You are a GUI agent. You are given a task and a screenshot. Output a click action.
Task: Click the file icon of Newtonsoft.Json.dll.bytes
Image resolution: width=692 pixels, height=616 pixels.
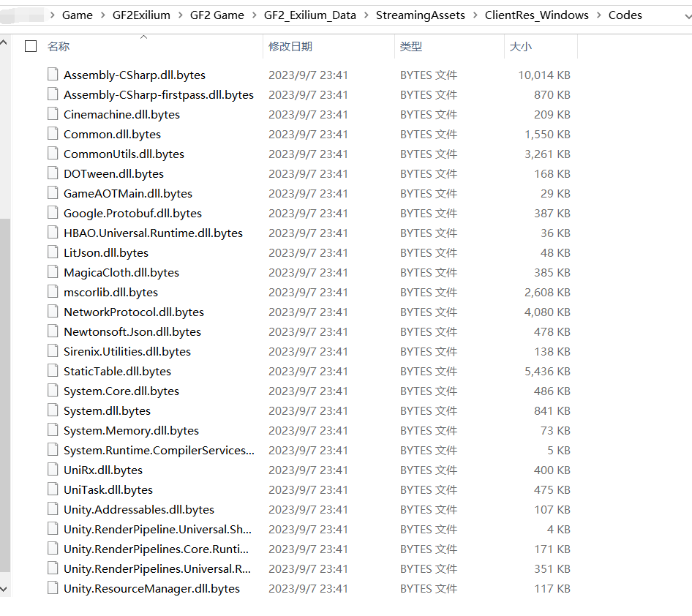(x=52, y=331)
